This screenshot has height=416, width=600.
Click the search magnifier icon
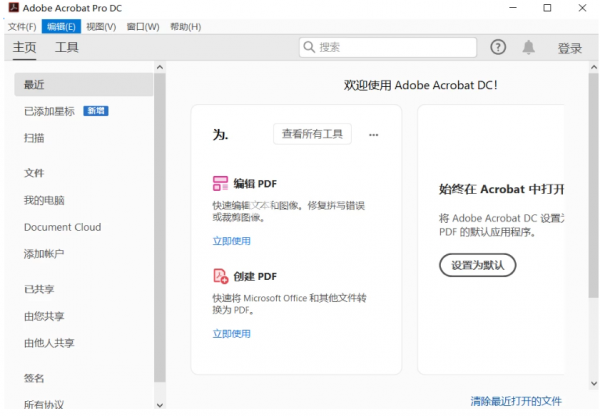point(308,47)
